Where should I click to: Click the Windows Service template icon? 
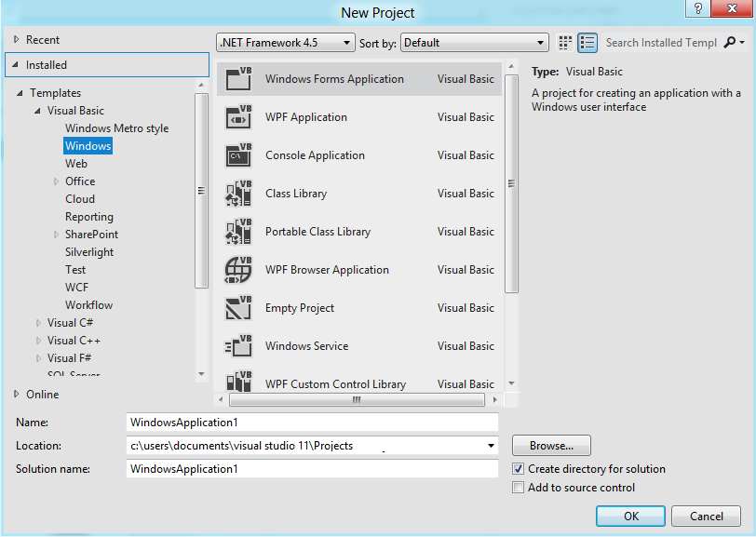point(238,346)
